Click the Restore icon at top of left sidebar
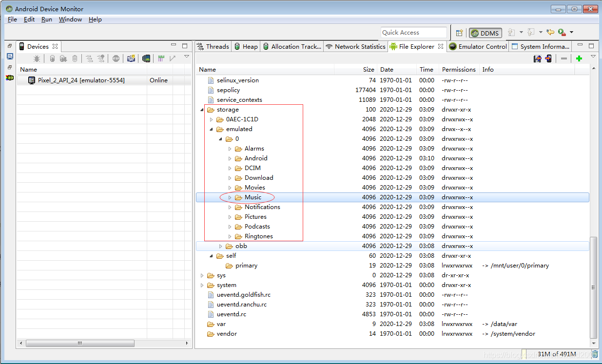This screenshot has width=602, height=364. click(10, 45)
